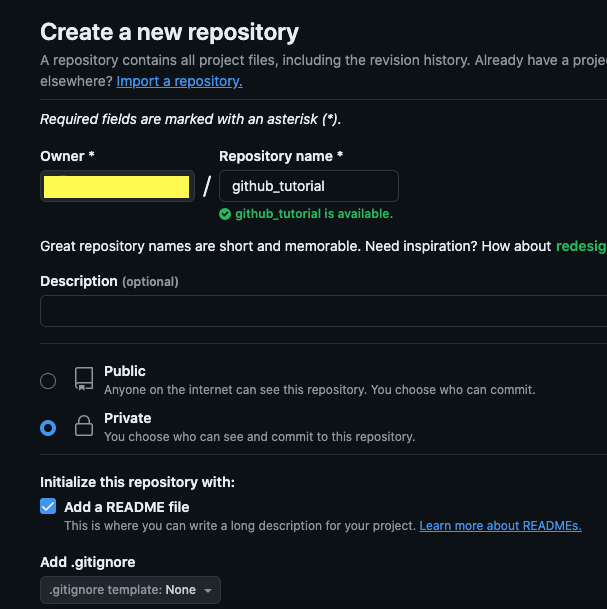Select the Private radio button

tap(48, 428)
